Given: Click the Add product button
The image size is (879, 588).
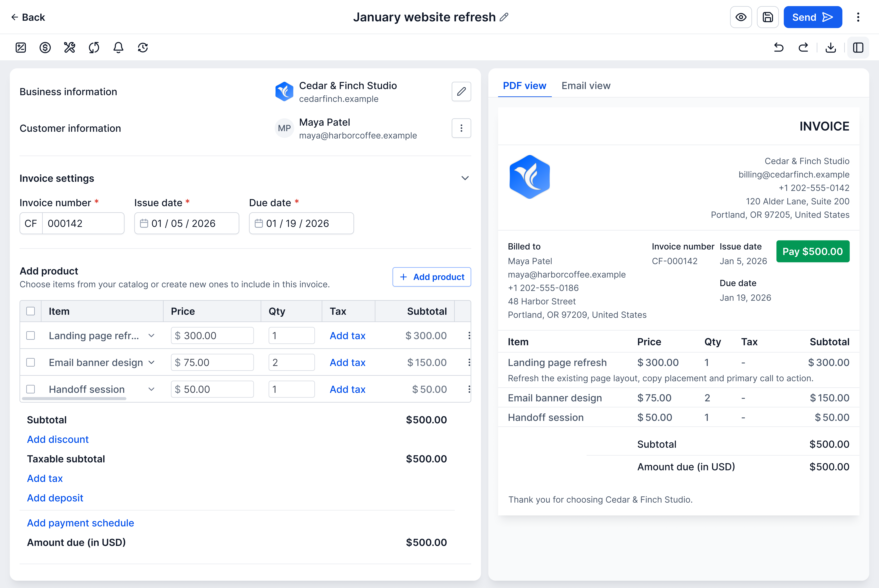Looking at the screenshot, I should tap(432, 277).
